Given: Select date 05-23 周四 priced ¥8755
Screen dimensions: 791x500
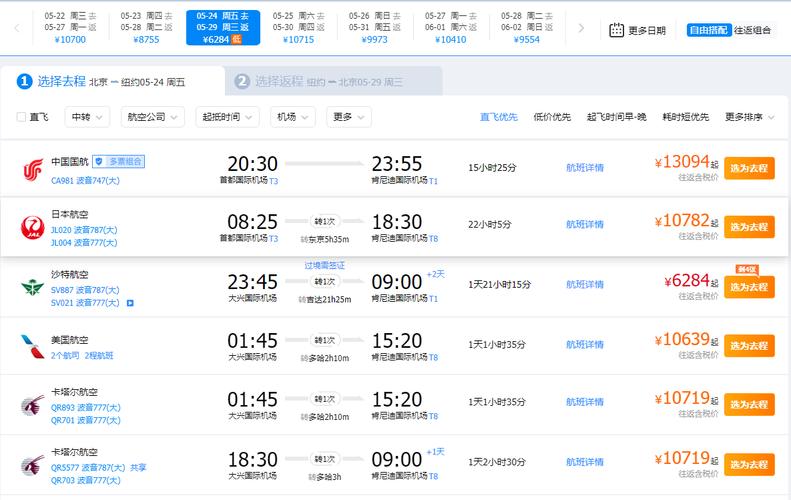Looking at the screenshot, I should click(146, 28).
